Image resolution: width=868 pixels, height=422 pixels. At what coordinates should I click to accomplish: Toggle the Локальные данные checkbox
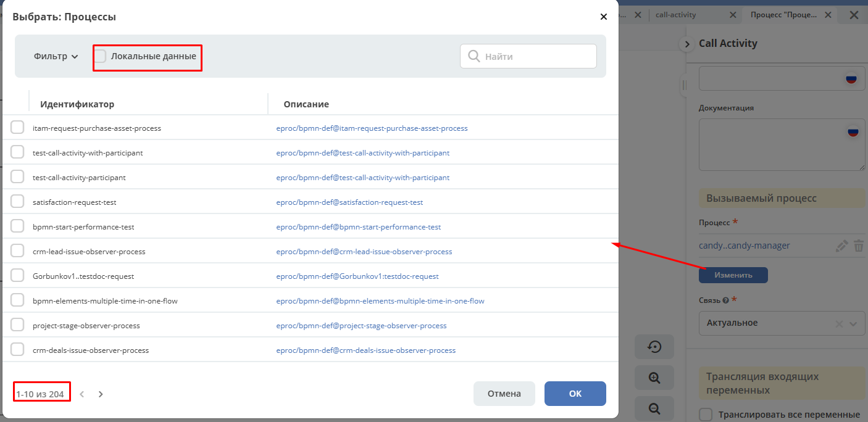100,56
